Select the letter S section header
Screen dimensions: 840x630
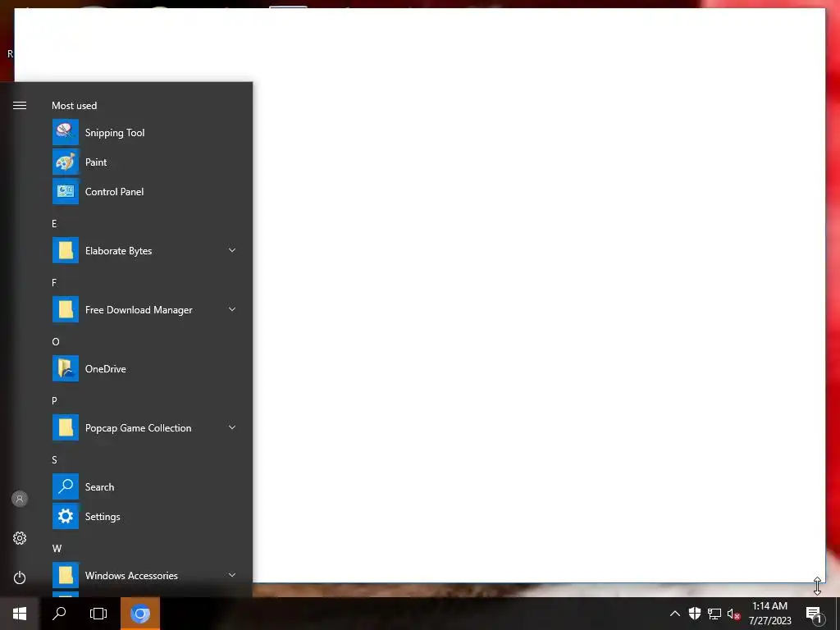pyautogui.click(x=54, y=459)
